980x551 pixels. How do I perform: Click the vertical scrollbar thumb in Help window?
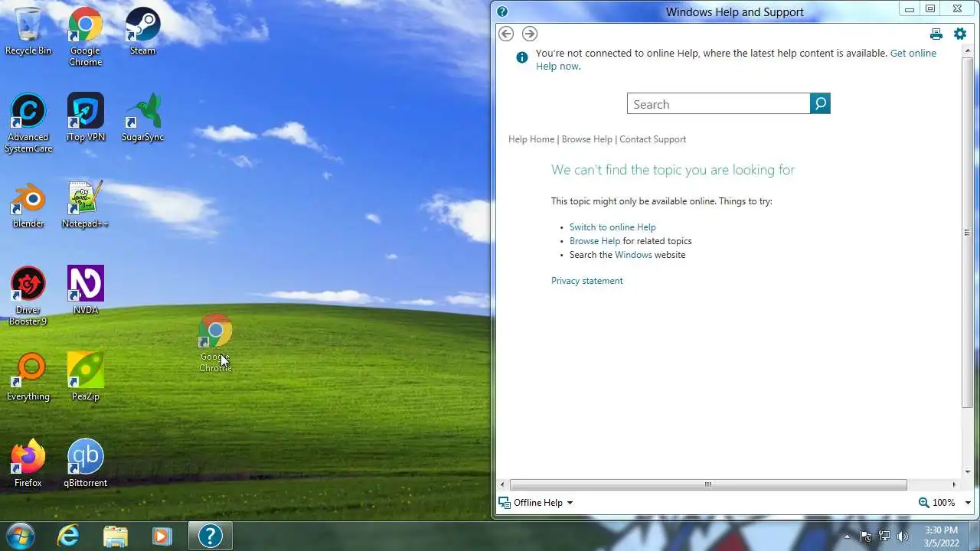point(967,233)
